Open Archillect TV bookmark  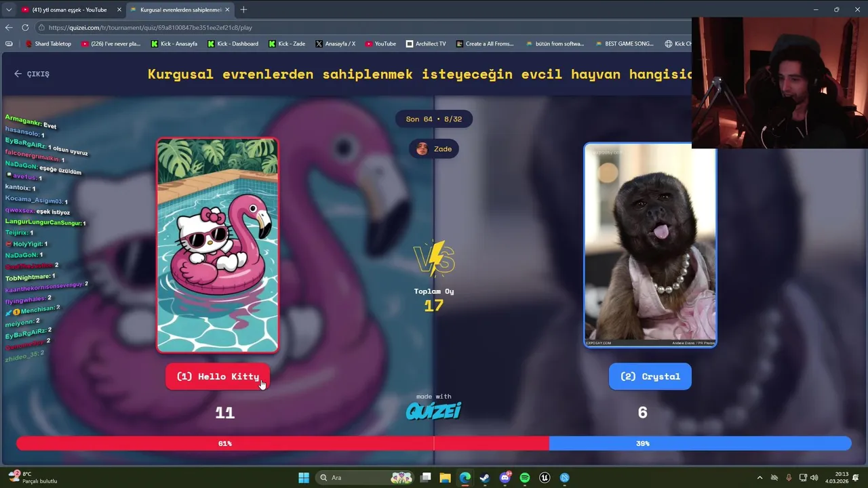point(427,43)
